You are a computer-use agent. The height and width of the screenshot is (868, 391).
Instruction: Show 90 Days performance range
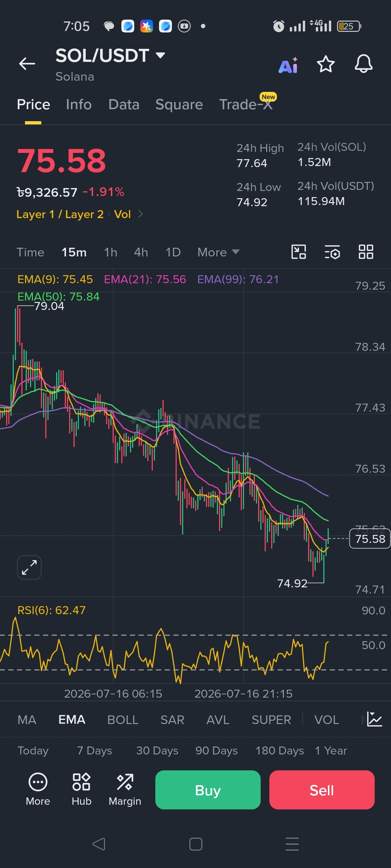pyautogui.click(x=216, y=750)
